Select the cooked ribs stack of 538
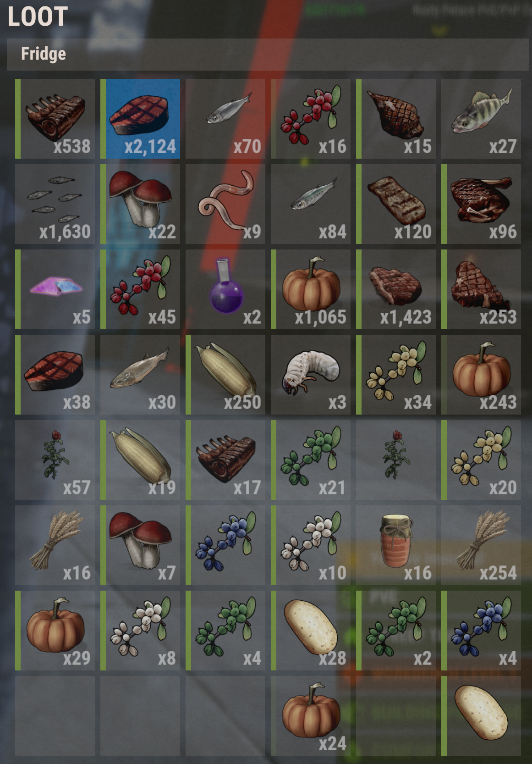The height and width of the screenshot is (764, 532). coord(55,119)
